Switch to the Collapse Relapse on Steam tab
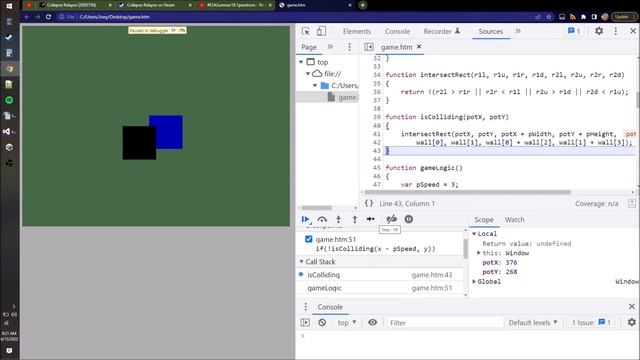 (155, 5)
